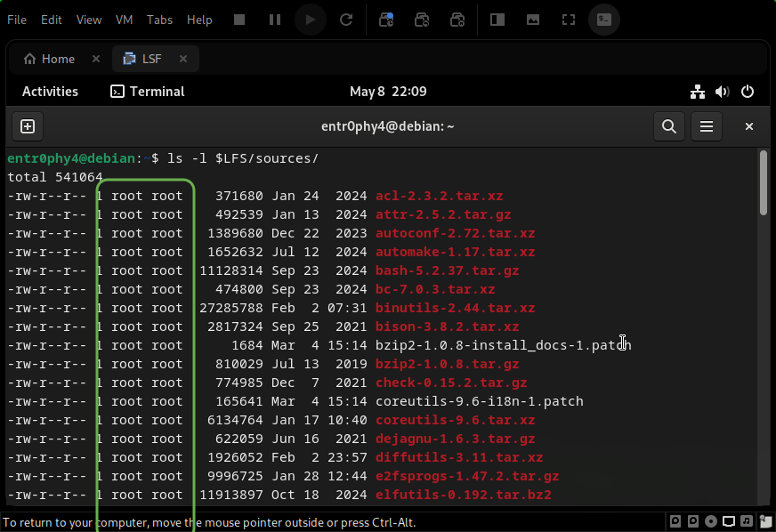
Task: Suspend the VM with the pause icon
Action: tap(275, 20)
